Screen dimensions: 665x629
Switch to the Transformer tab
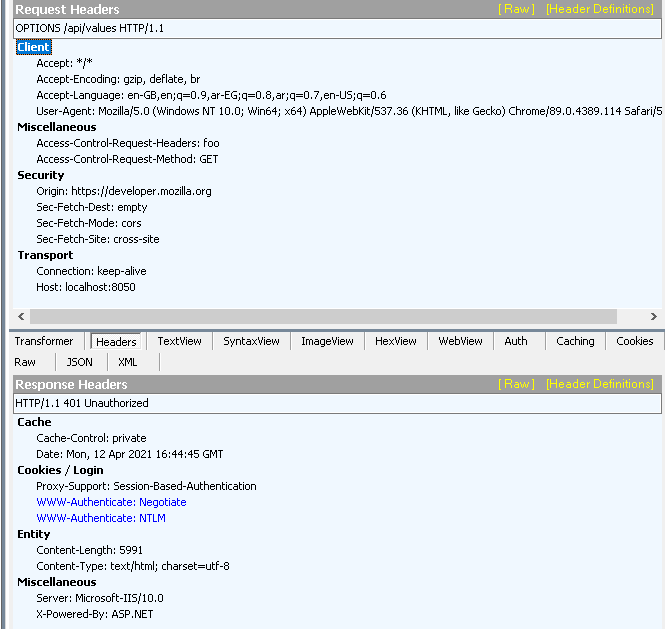pyautogui.click(x=44, y=341)
